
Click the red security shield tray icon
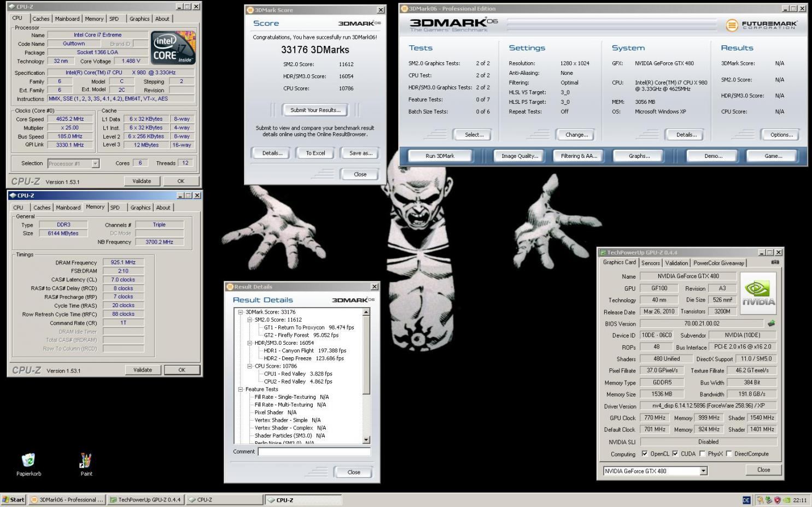[x=777, y=500]
